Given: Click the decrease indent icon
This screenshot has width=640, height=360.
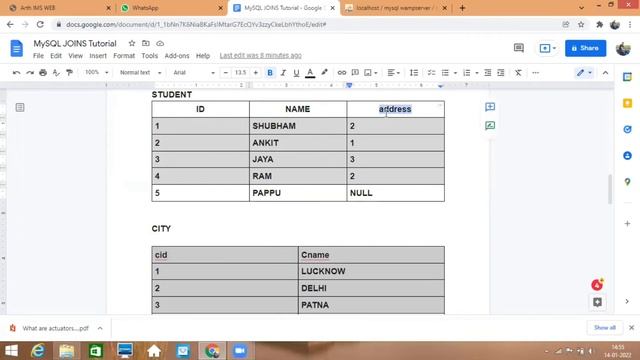Looking at the screenshot, I should point(488,73).
